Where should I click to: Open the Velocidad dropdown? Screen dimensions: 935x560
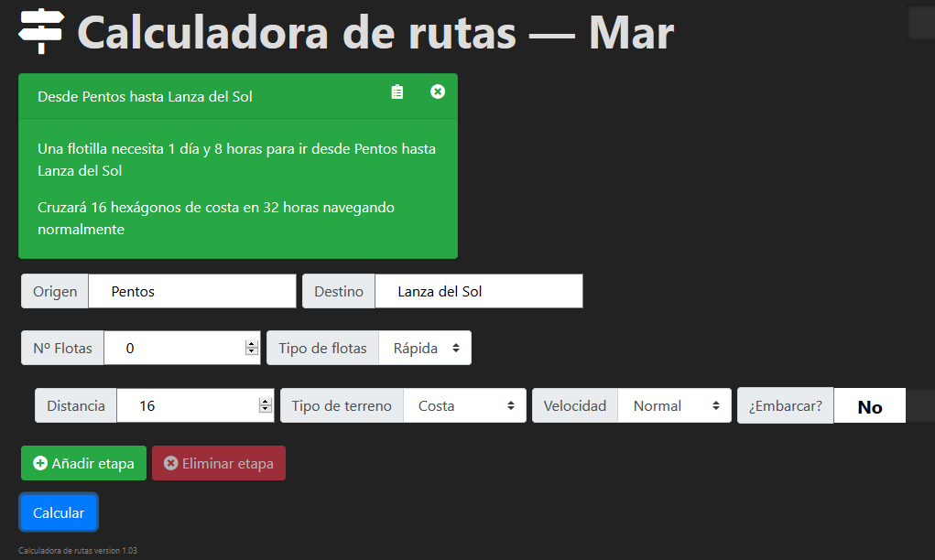(674, 405)
